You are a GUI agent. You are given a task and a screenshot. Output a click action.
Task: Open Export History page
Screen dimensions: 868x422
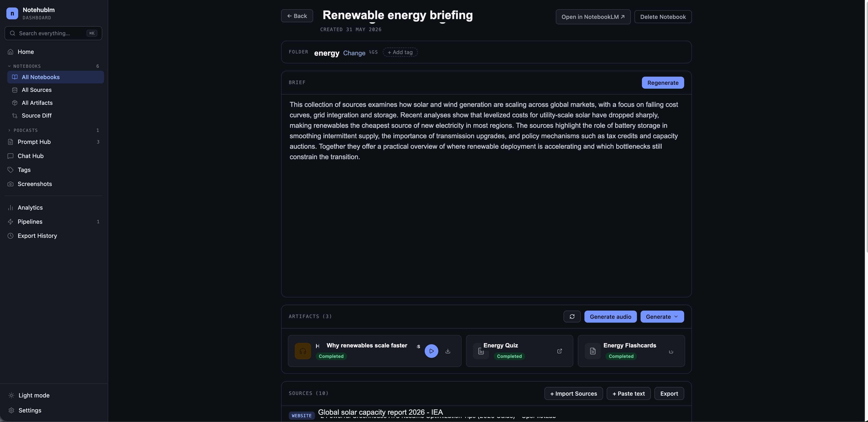coord(54,236)
